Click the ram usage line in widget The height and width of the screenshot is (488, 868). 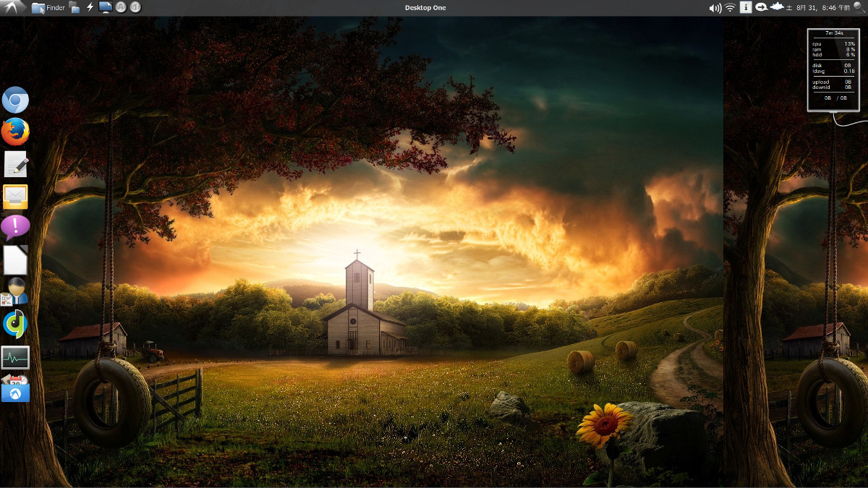click(x=833, y=49)
